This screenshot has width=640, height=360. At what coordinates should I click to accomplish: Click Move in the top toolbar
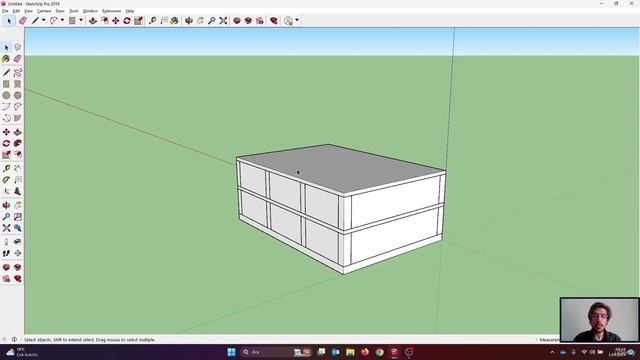116,20
